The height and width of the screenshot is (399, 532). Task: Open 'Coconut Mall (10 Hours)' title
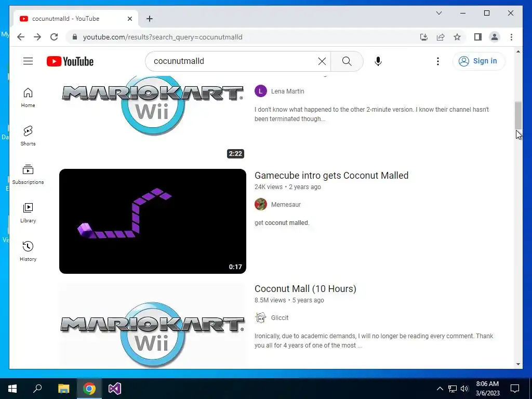[x=305, y=289]
